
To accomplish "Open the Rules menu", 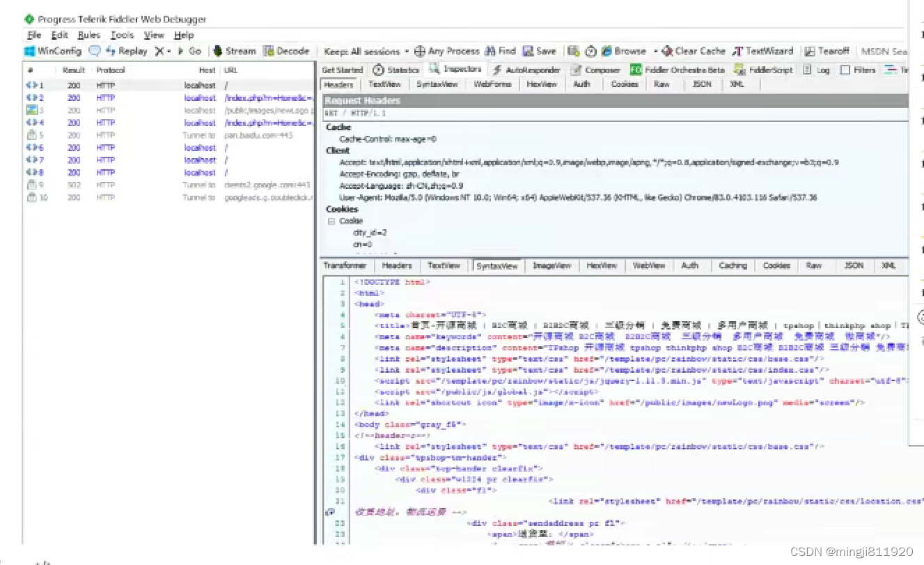I will pyautogui.click(x=89, y=35).
